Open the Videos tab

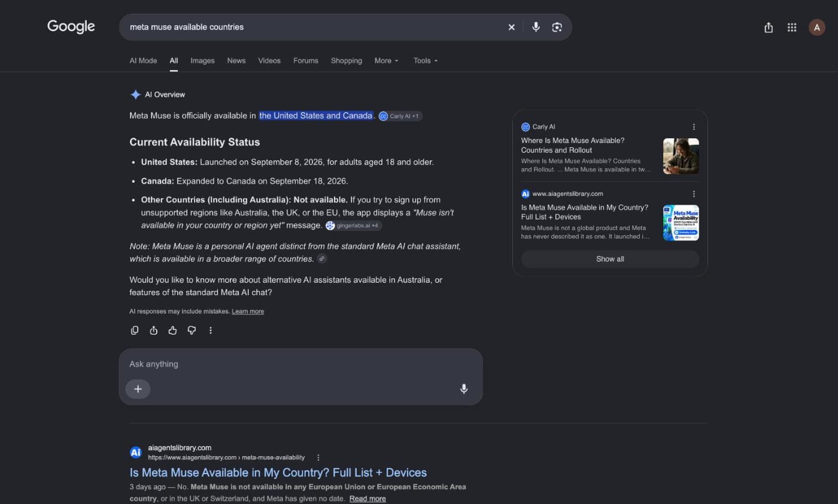tap(269, 60)
